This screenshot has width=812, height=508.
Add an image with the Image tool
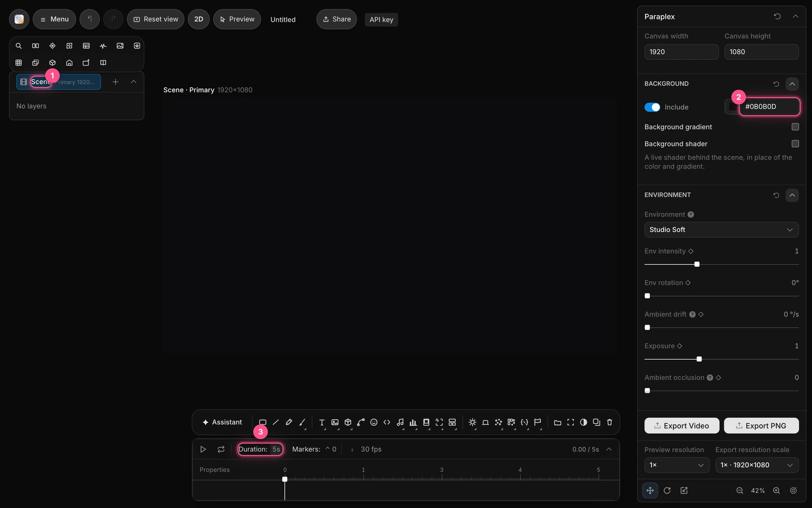tap(335, 422)
